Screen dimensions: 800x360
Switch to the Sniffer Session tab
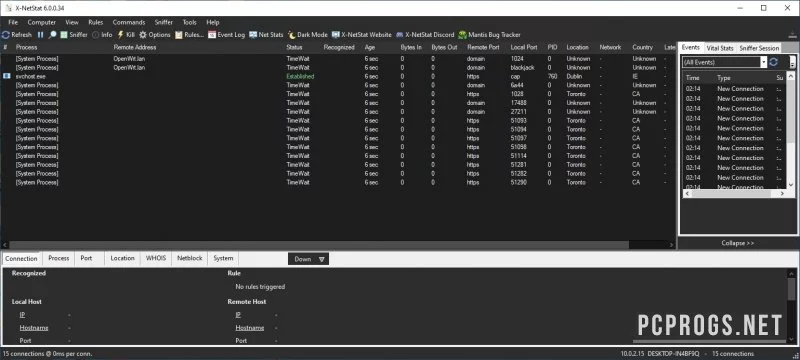(x=759, y=48)
